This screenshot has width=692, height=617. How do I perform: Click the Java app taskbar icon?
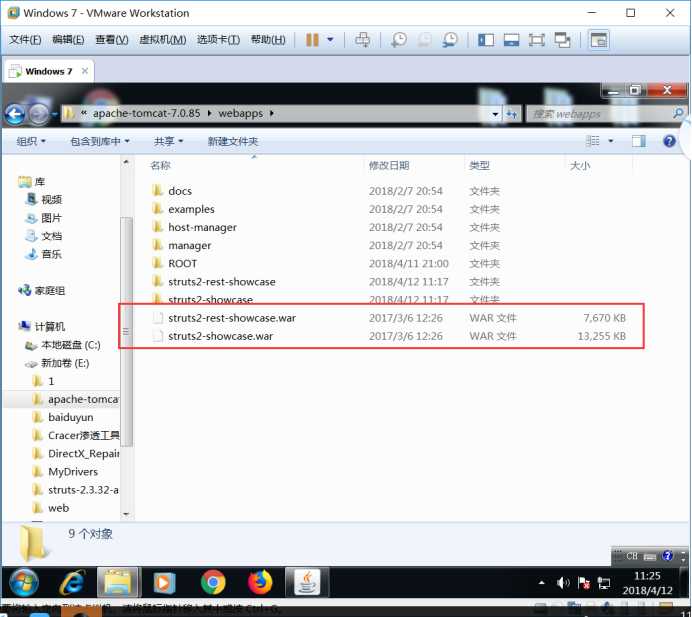tap(307, 583)
